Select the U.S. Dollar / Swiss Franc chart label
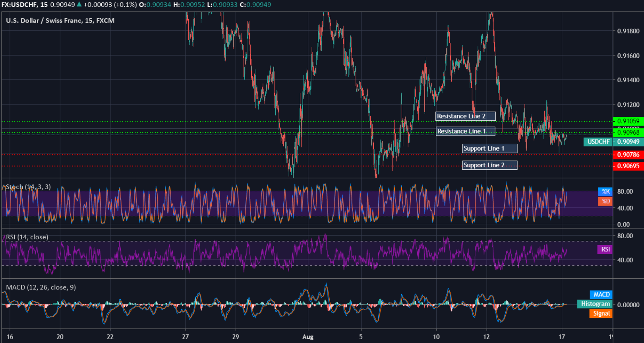 (x=60, y=21)
